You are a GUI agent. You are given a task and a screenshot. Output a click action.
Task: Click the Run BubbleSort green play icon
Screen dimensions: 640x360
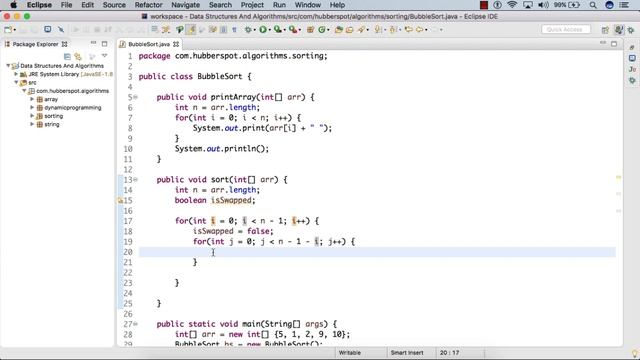point(263,29)
